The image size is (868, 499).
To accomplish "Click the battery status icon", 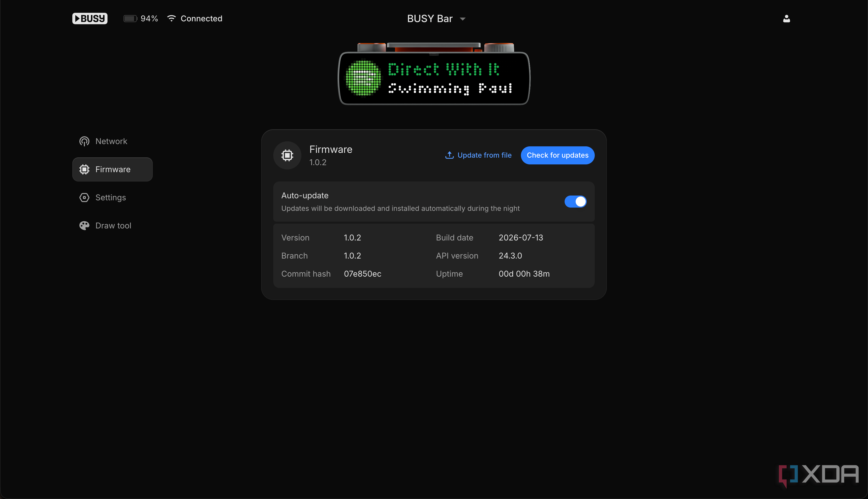I will coord(130,19).
